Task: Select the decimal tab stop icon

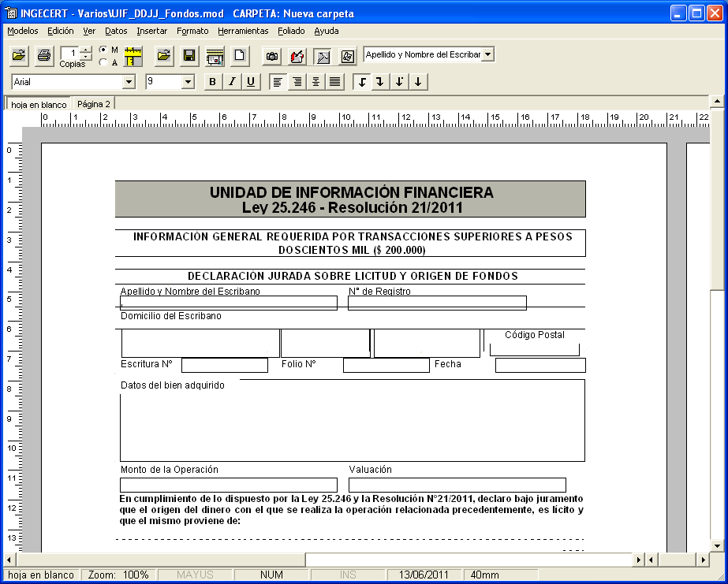Action: pyautogui.click(x=399, y=82)
